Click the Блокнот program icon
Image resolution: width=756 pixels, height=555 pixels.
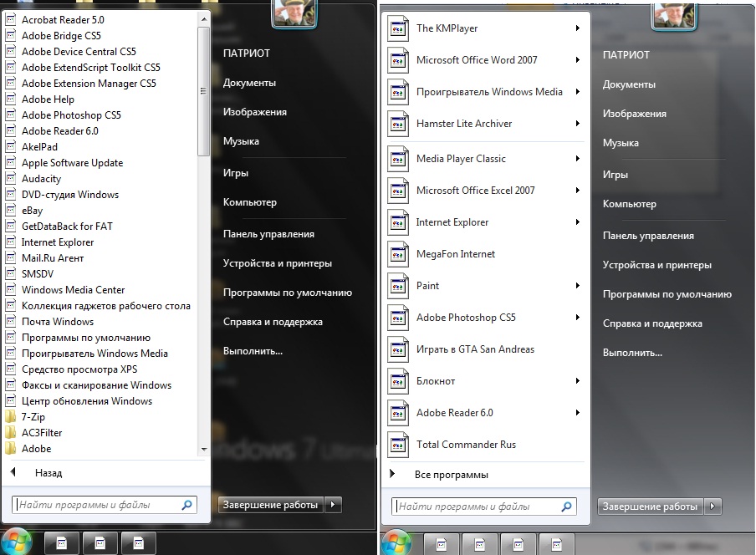398,381
